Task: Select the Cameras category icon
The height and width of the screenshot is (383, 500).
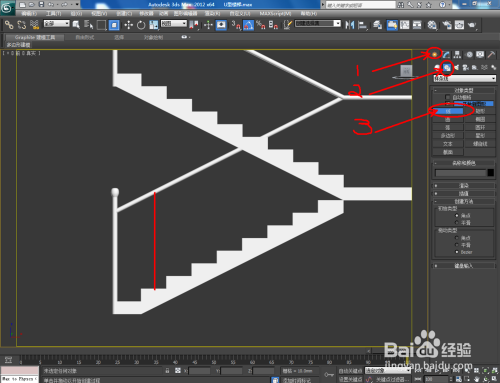Action: click(466, 68)
